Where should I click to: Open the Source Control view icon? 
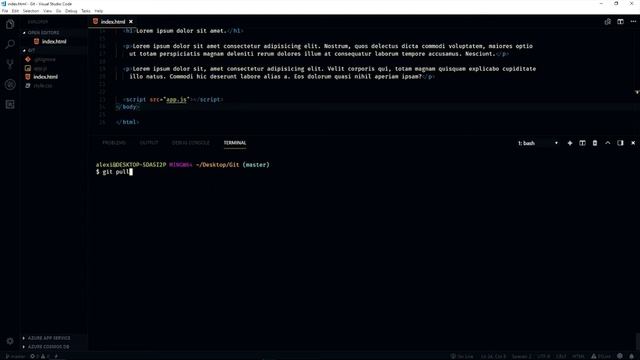[x=10, y=64]
